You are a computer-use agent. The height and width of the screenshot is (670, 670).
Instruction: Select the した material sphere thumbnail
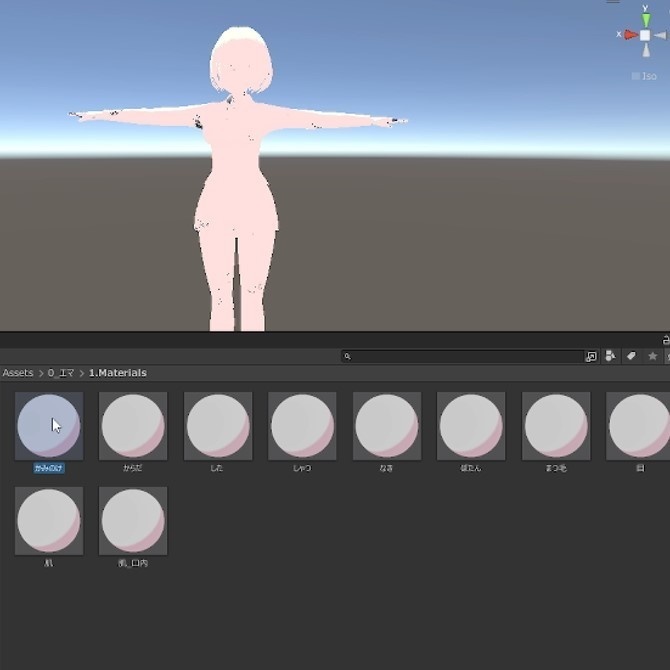coord(218,426)
